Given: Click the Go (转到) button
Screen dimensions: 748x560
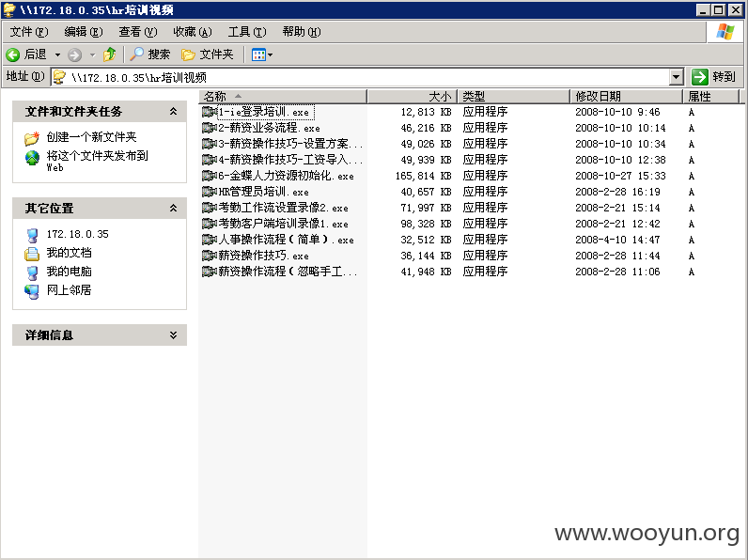Looking at the screenshot, I should click(714, 77).
